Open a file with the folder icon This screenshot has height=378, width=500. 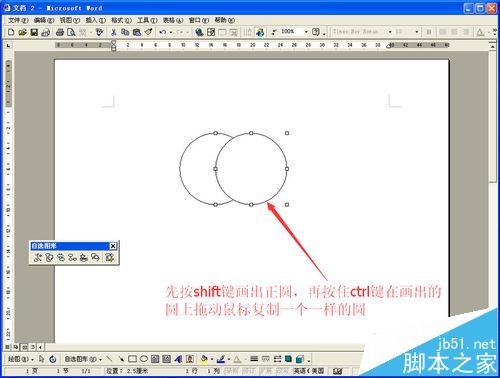22,32
